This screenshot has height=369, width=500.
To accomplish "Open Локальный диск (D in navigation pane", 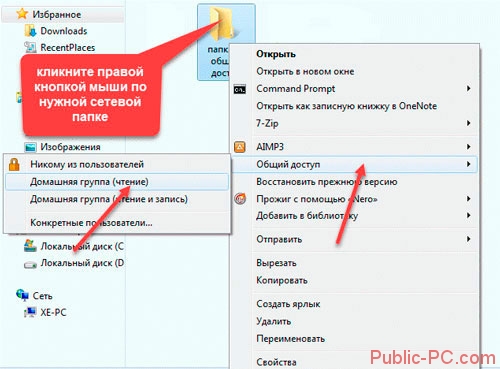I will pos(82,263).
